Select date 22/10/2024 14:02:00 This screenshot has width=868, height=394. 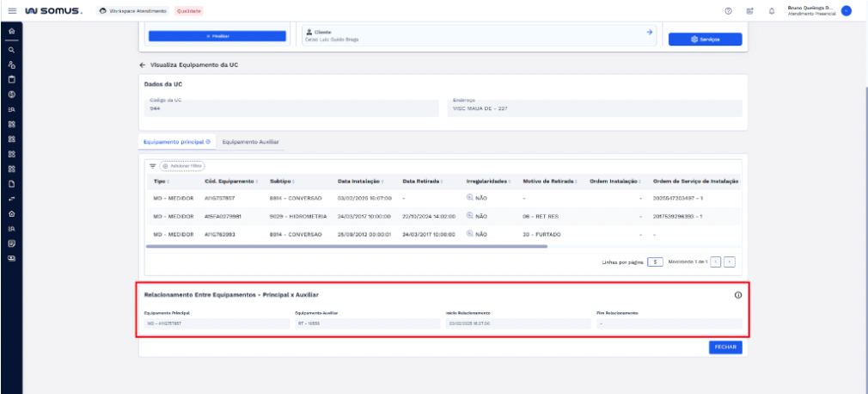tap(429, 216)
